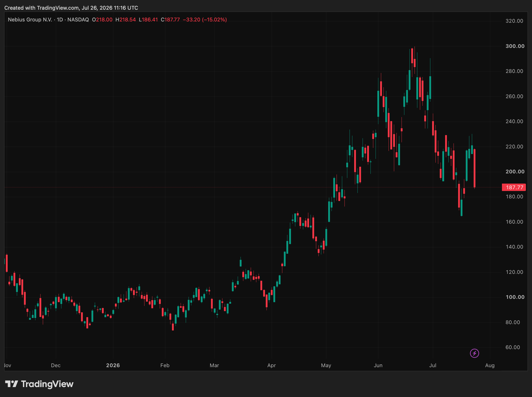The image size is (532, 397).
Task: Select the Apr marker on the time axis
Action: point(272,365)
